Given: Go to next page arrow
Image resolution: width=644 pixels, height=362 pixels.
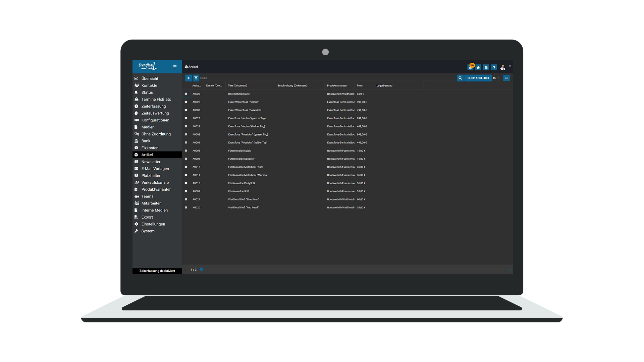Looking at the screenshot, I should 510,270.
